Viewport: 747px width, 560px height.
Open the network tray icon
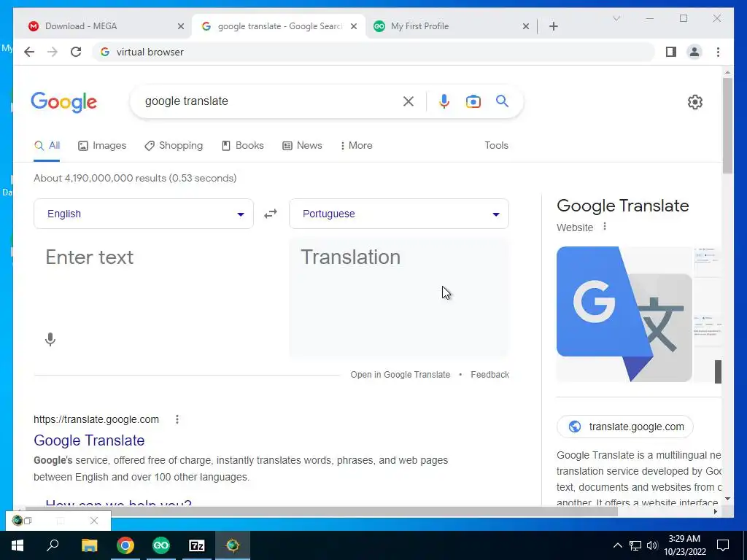635,545
